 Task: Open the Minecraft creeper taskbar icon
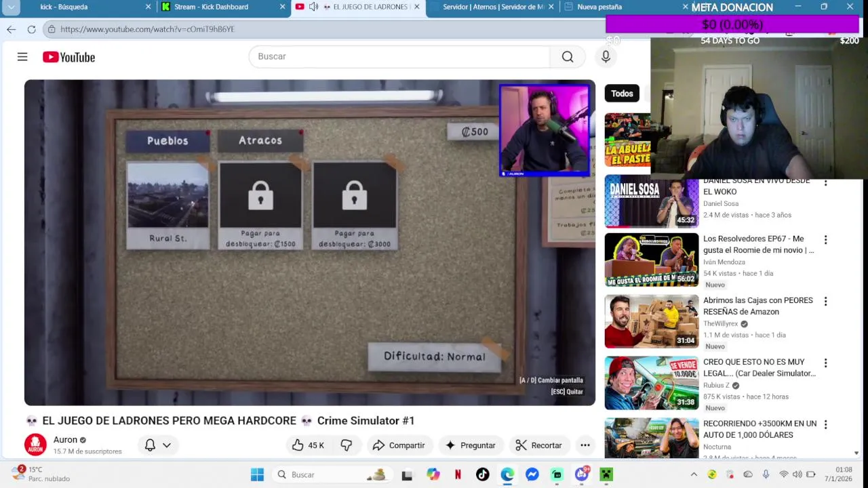click(x=606, y=474)
